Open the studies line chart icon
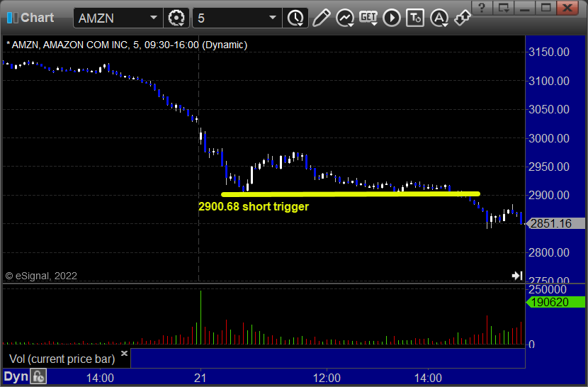This screenshot has width=588, height=387. (x=345, y=18)
